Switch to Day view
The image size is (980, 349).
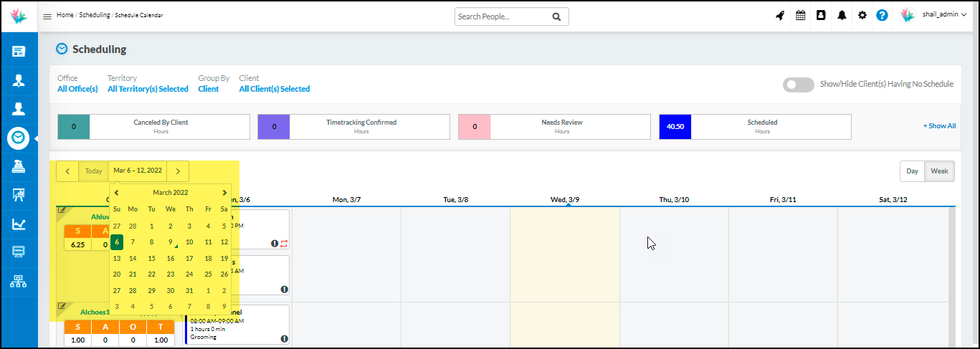(912, 171)
